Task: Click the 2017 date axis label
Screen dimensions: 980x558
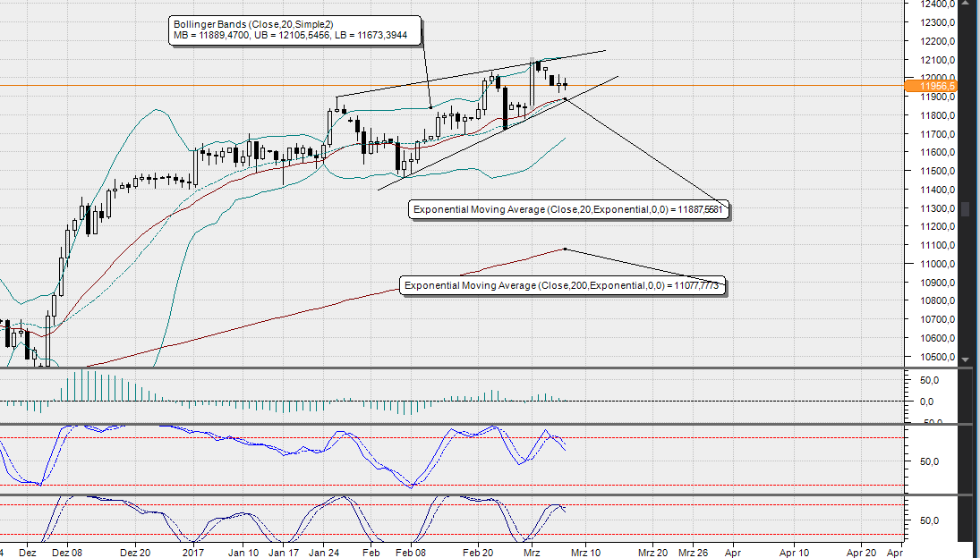Action: (x=193, y=553)
